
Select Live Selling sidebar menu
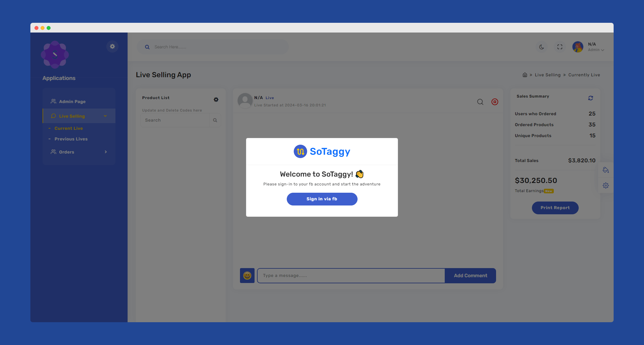pos(79,116)
